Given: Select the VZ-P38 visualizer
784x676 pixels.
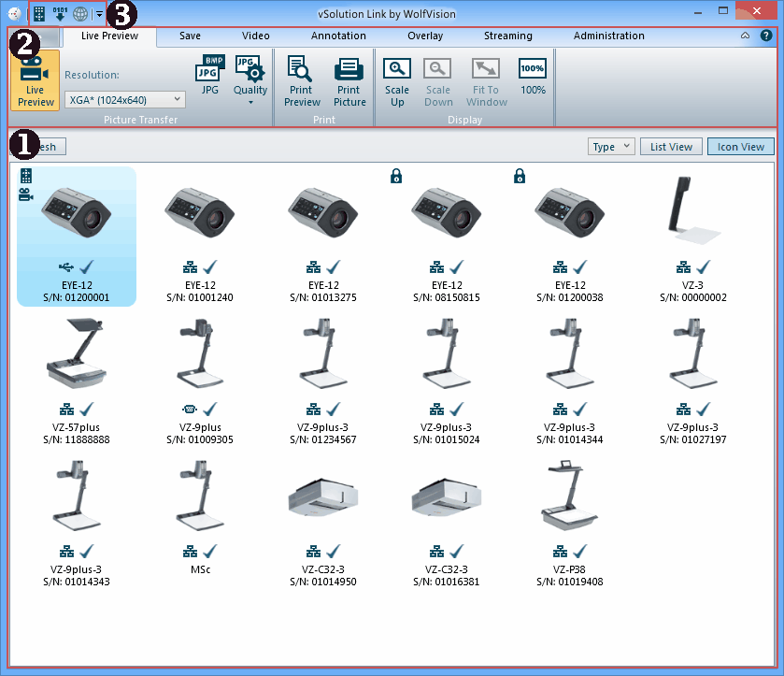Looking at the screenshot, I should 570,522.
